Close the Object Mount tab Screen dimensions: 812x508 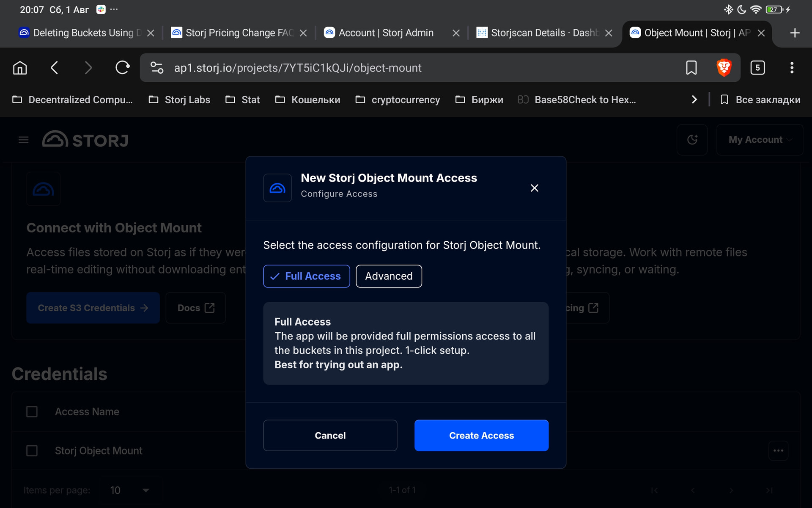coord(761,33)
